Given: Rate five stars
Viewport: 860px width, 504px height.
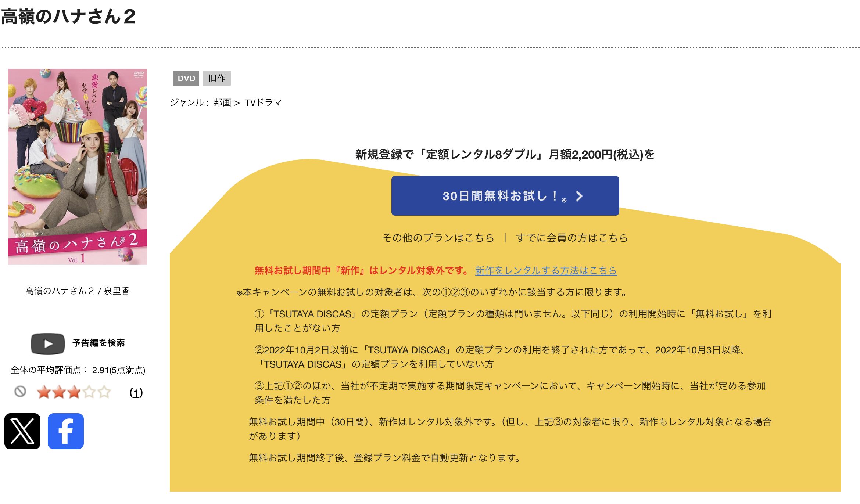Looking at the screenshot, I should pos(104,392).
